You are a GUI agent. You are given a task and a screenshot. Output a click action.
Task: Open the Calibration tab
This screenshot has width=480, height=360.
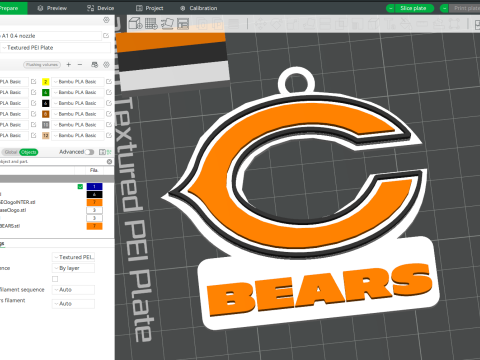199,8
